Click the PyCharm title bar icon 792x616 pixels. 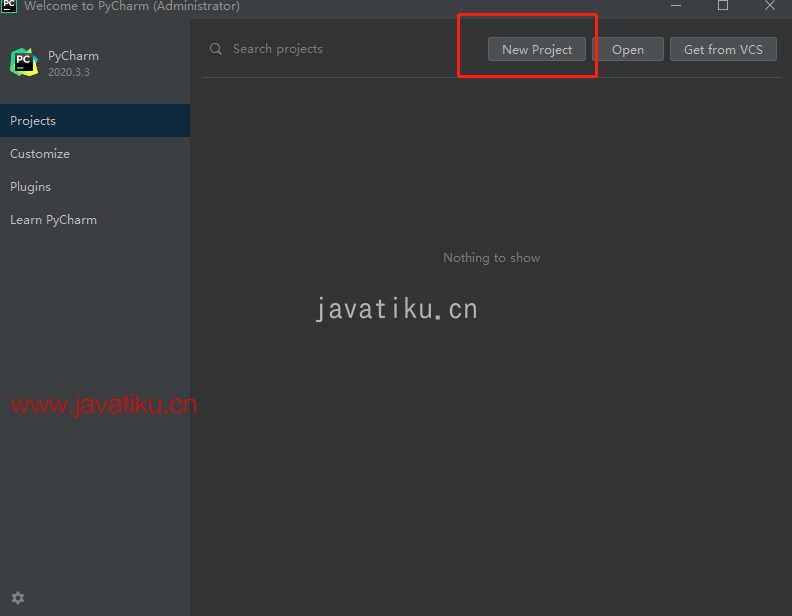(x=9, y=6)
